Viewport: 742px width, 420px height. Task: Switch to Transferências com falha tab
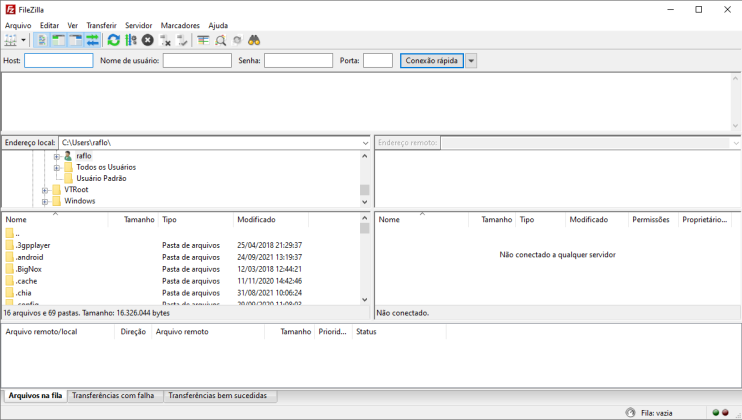113,396
